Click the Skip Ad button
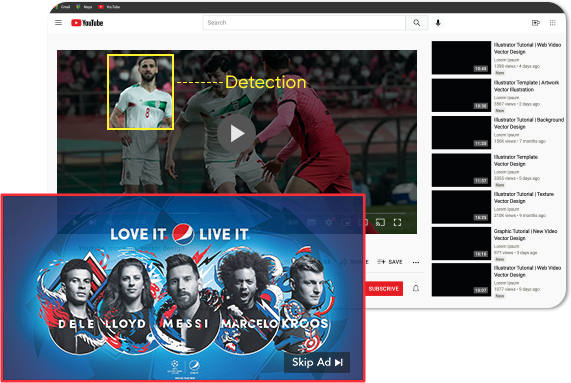571x383 pixels. [317, 362]
